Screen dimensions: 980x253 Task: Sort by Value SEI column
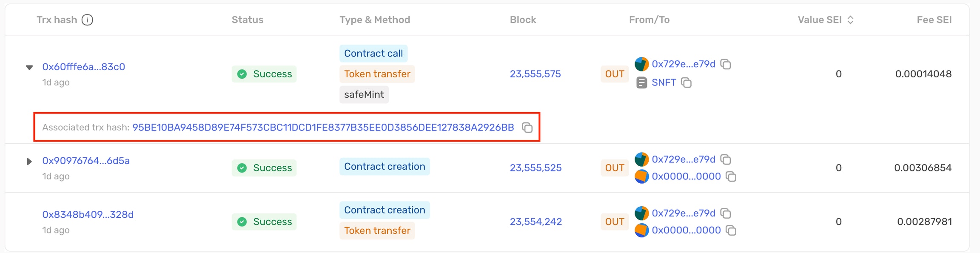(850, 20)
